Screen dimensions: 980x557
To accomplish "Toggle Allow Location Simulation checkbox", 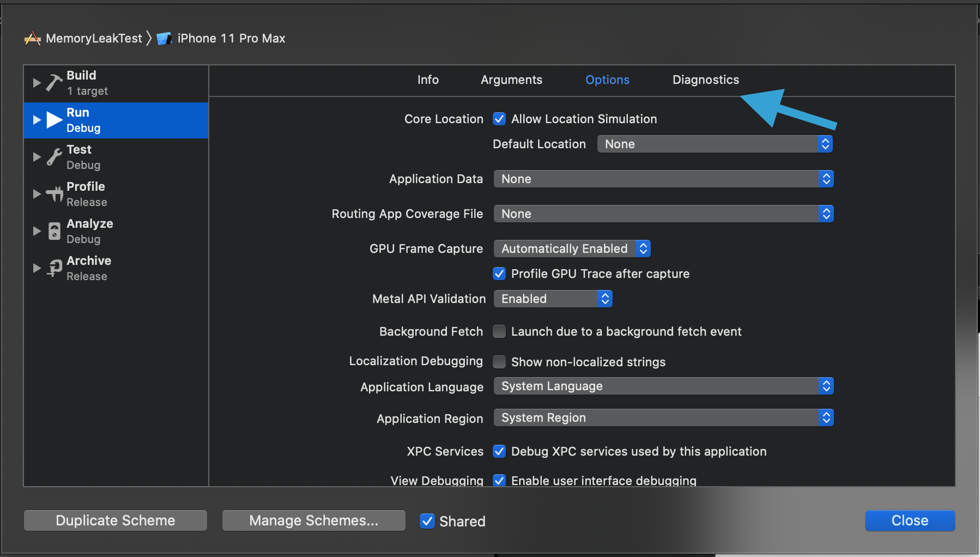I will 499,119.
